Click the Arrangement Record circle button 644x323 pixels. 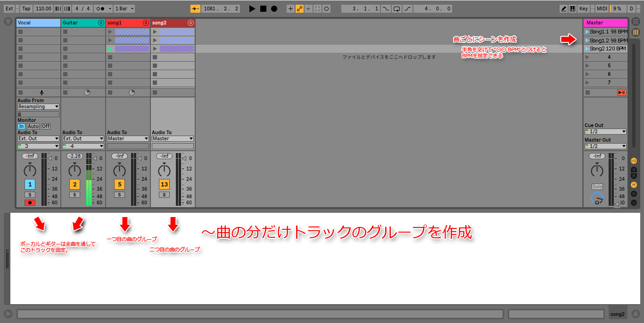coord(274,8)
